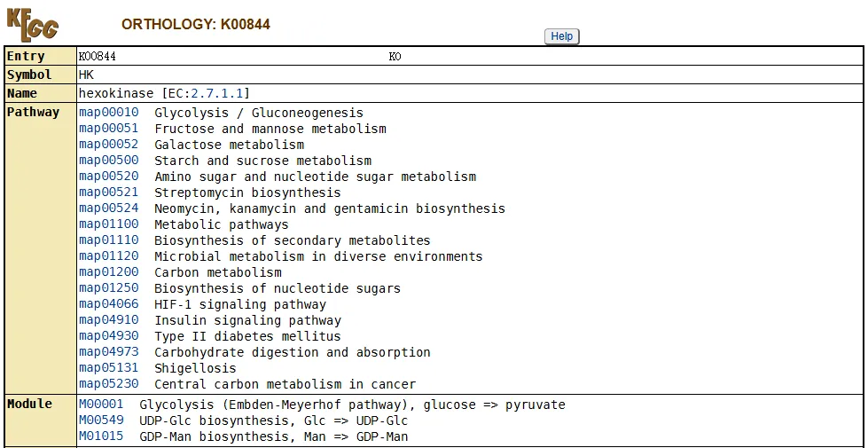Open map04930 Type II diabetes link
868x448 pixels.
tap(108, 336)
